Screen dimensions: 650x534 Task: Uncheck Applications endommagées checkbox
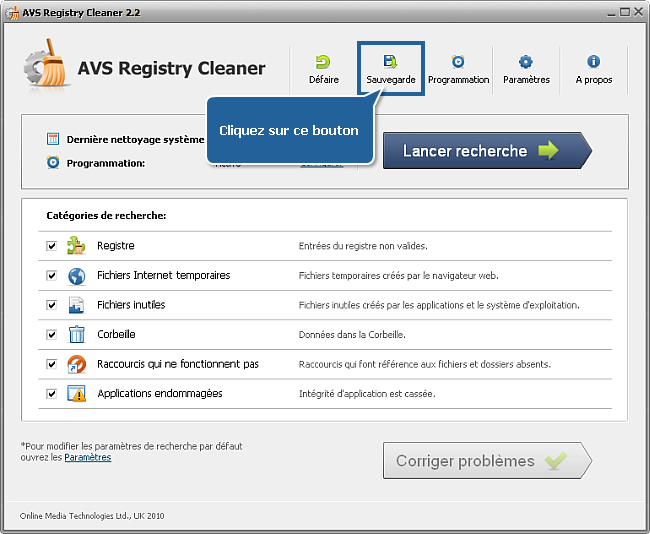pos(51,393)
